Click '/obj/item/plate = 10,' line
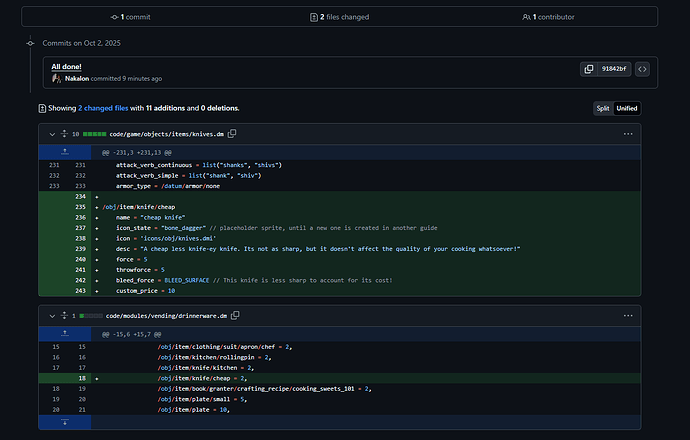Screen dimensions: 690x440 194,410
